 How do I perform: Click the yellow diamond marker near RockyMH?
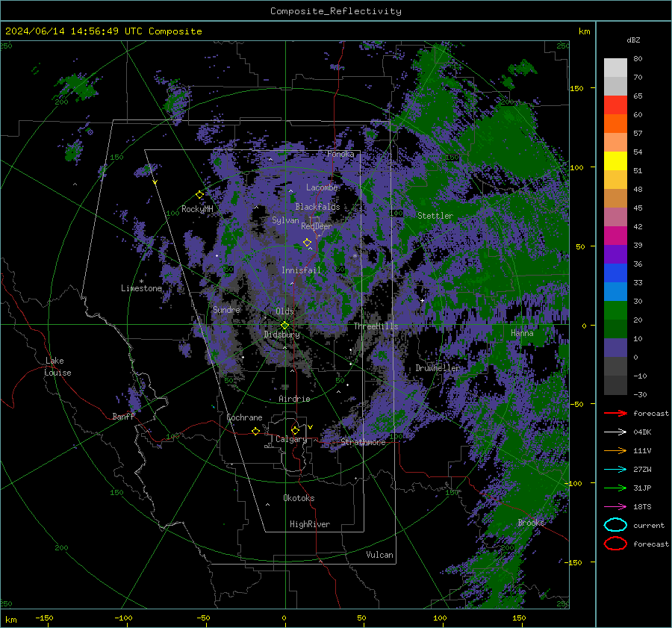(199, 195)
